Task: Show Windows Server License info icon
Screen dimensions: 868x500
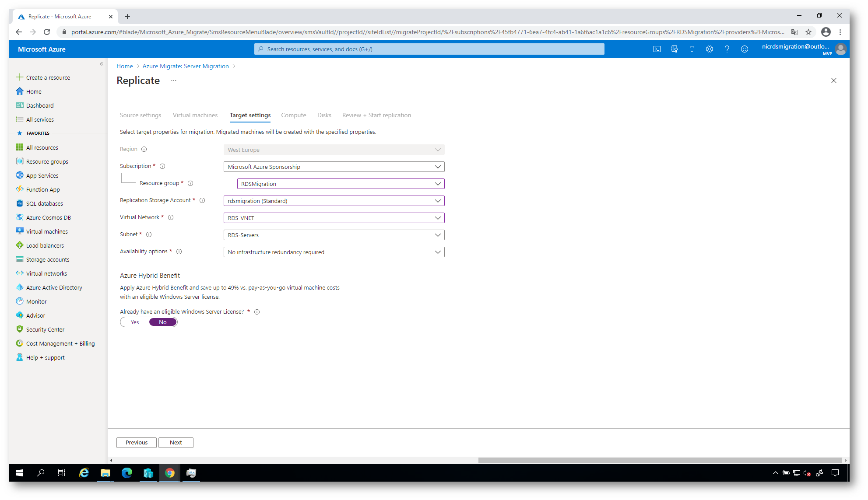Action: (x=257, y=312)
